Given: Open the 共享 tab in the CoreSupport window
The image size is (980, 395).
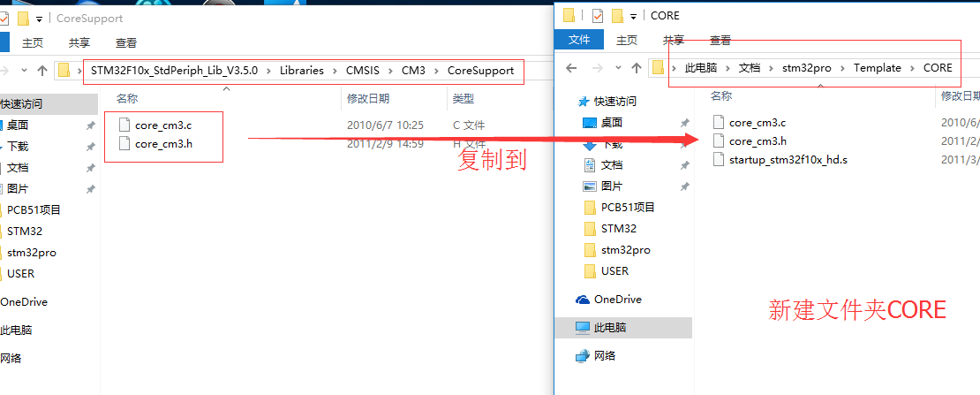Looking at the screenshot, I should click(79, 42).
